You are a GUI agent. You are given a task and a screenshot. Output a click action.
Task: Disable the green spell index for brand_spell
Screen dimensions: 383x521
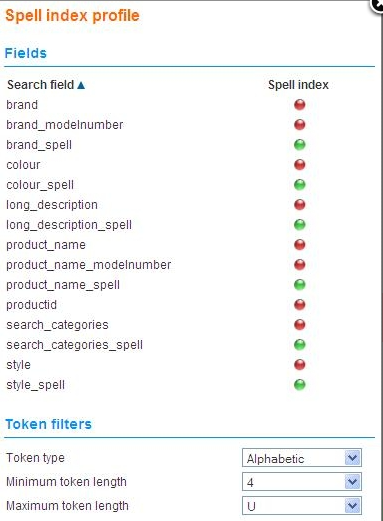(x=299, y=145)
